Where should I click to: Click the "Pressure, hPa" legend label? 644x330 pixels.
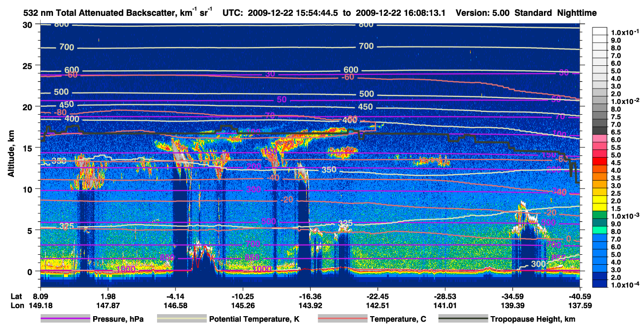(x=118, y=320)
